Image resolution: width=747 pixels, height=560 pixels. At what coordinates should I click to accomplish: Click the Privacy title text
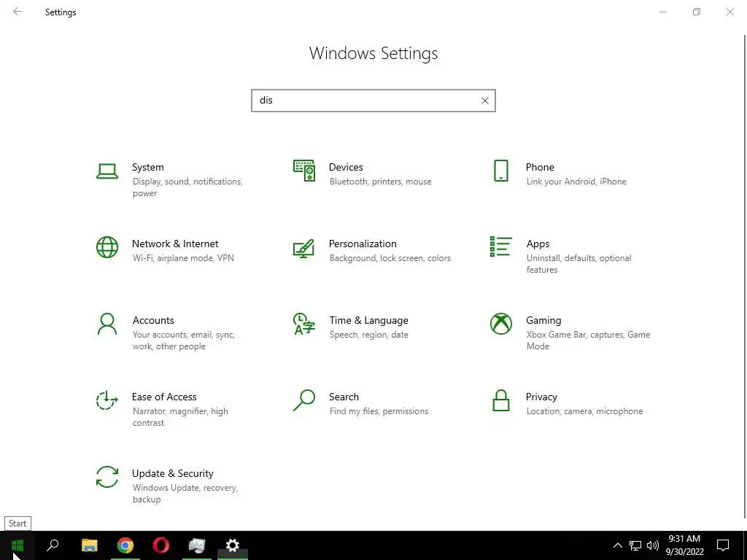541,397
